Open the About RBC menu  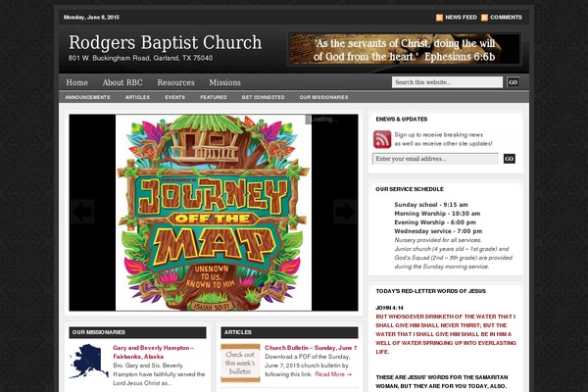click(x=122, y=82)
